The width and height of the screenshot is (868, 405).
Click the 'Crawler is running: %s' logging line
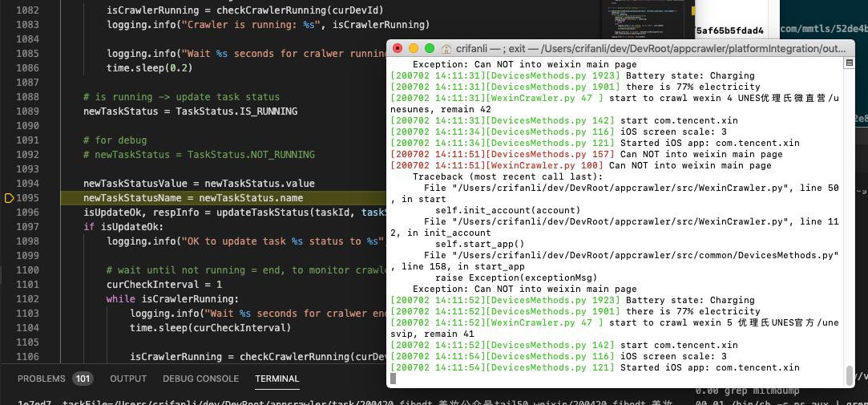coord(268,24)
